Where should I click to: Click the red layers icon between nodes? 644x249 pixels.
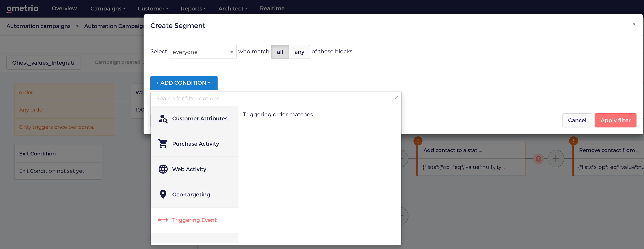538,159
